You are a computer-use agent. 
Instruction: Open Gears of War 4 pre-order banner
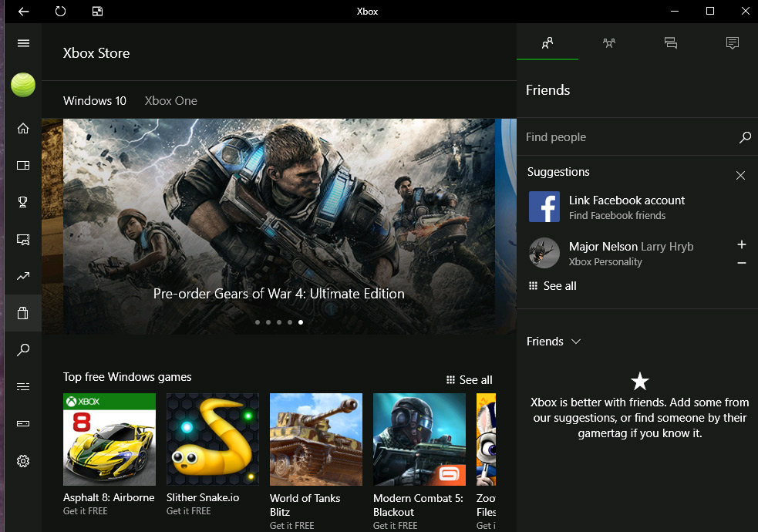click(x=279, y=227)
